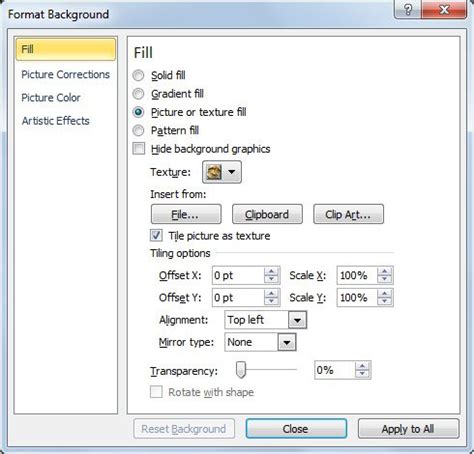Screen dimensions: 474x454
Task: Increase Offset X with the up arrow
Action: [271, 271]
